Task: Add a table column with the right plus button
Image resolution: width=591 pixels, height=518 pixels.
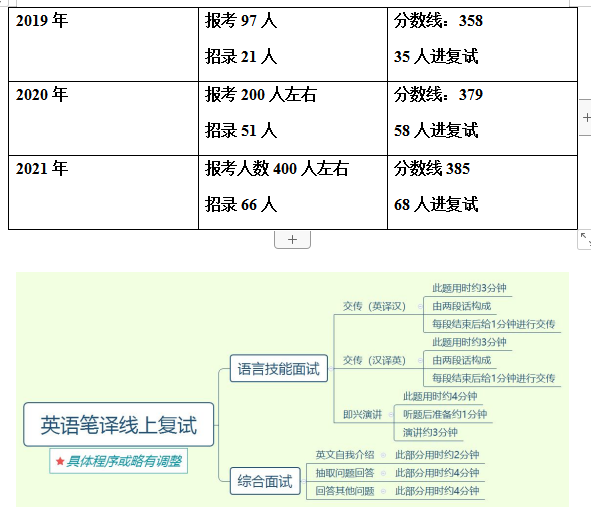Action: click(585, 118)
